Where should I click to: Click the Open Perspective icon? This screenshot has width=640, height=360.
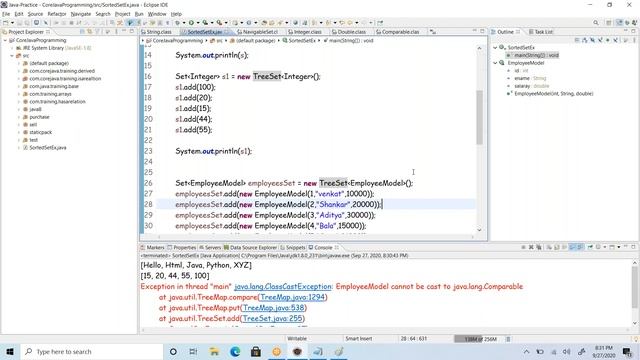click(x=609, y=23)
